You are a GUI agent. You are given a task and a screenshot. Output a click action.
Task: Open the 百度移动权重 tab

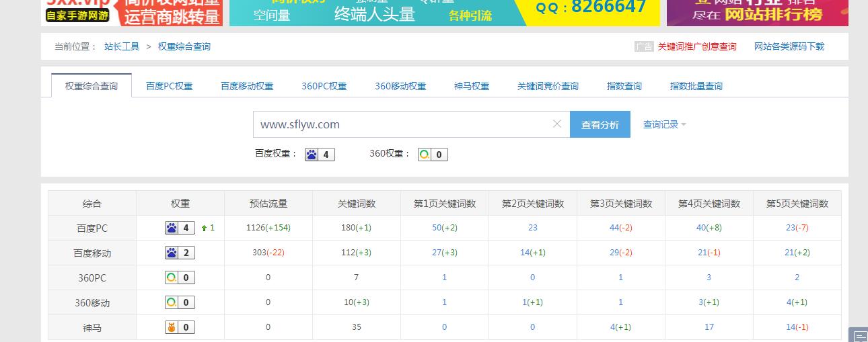click(x=247, y=86)
